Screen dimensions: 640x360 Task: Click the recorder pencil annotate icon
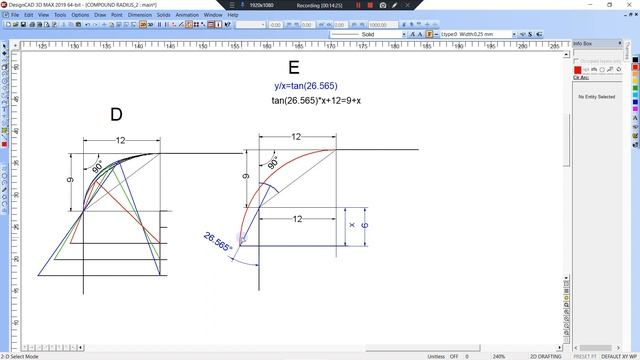coord(395,5)
